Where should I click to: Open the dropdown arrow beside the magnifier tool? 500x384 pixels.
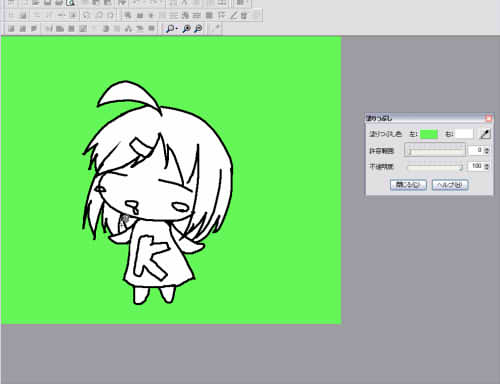176,29
